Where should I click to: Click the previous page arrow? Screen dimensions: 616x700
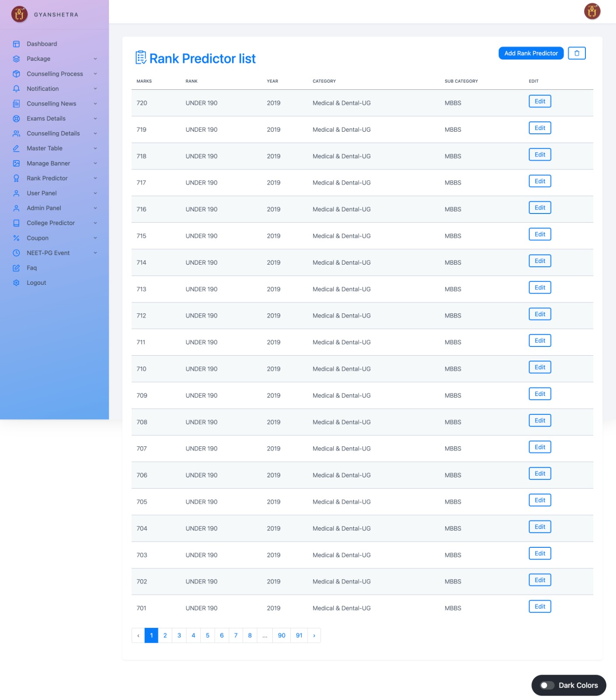coord(138,635)
